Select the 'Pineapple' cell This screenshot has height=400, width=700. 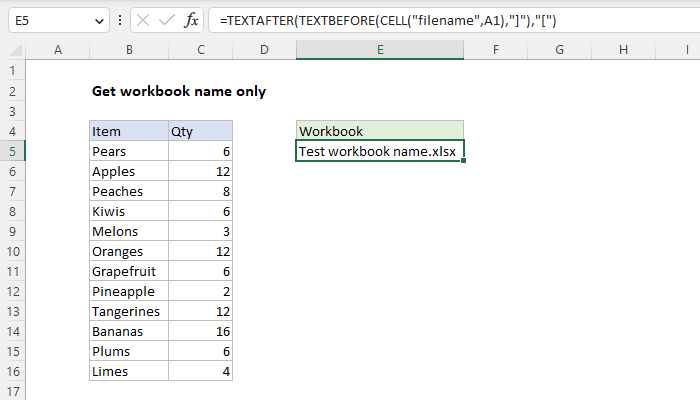(129, 291)
